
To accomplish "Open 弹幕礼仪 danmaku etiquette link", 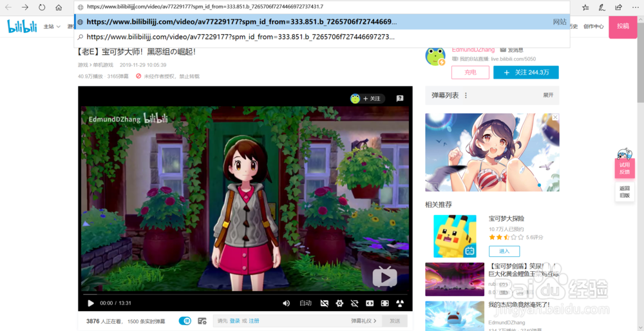I will point(363,321).
